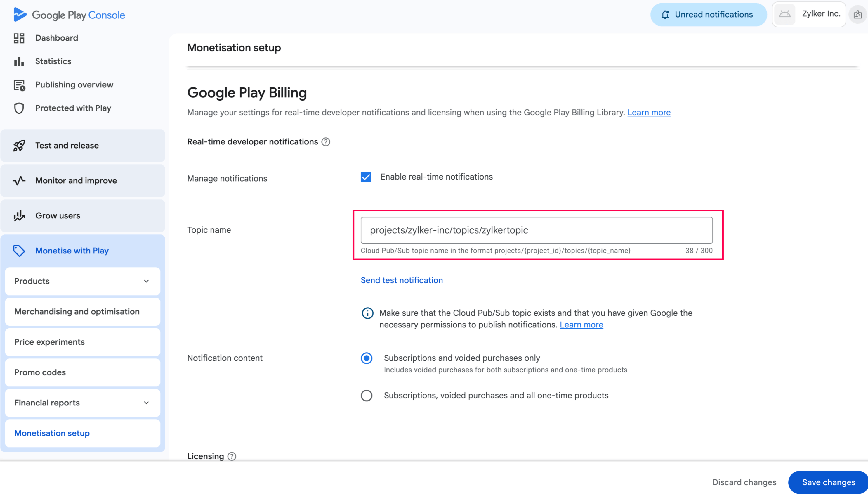Select Subscriptions and voided purchases only

point(367,358)
